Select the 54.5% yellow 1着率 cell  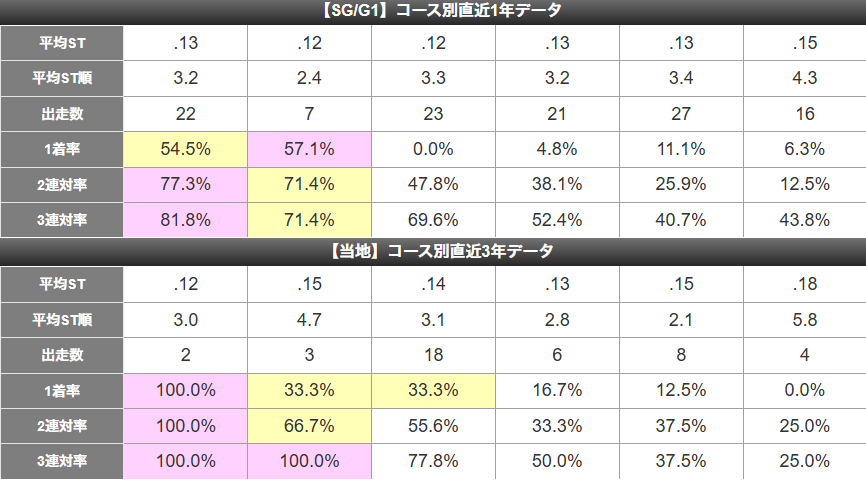(186, 149)
